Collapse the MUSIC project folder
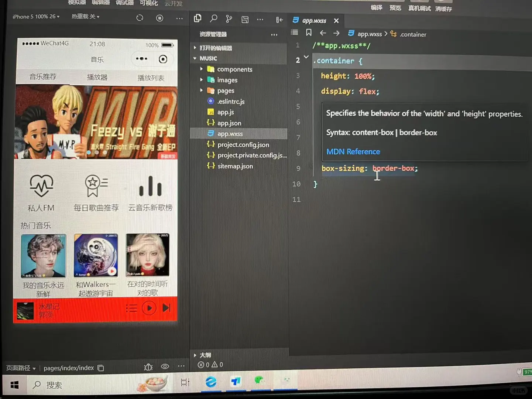Screen dimensions: 532x399 208,58
